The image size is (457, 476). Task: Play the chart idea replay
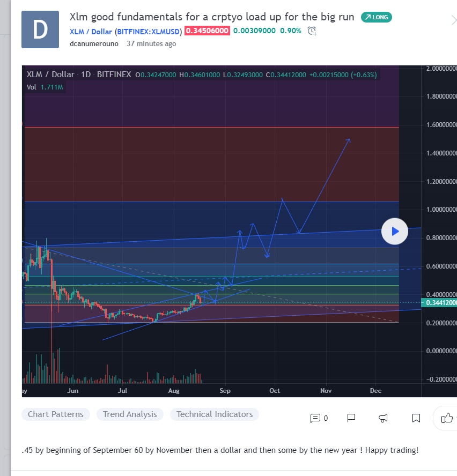point(395,232)
